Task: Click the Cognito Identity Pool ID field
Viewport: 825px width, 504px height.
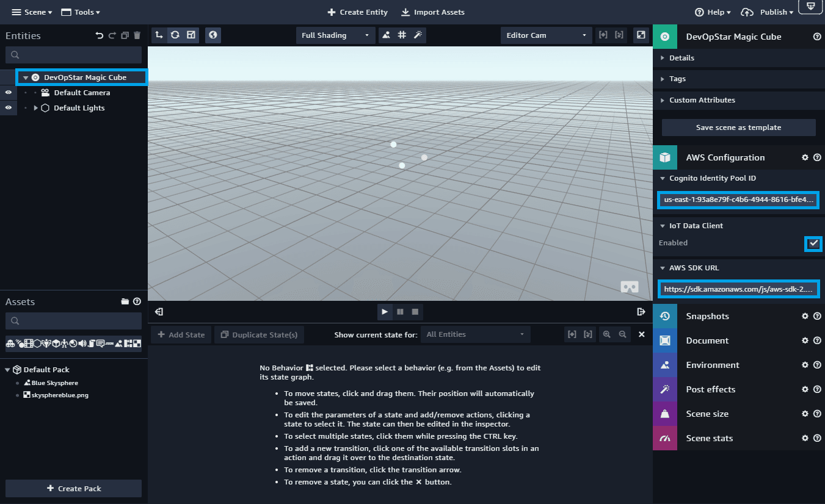Action: point(738,200)
